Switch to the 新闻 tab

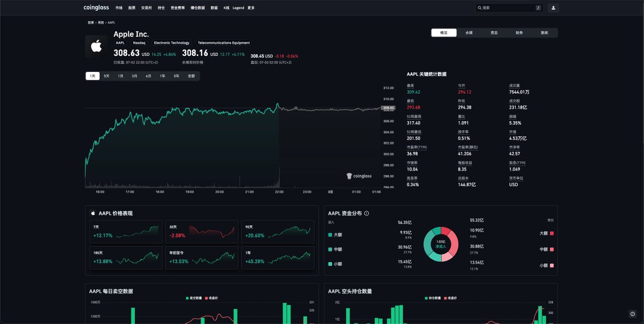(545, 33)
